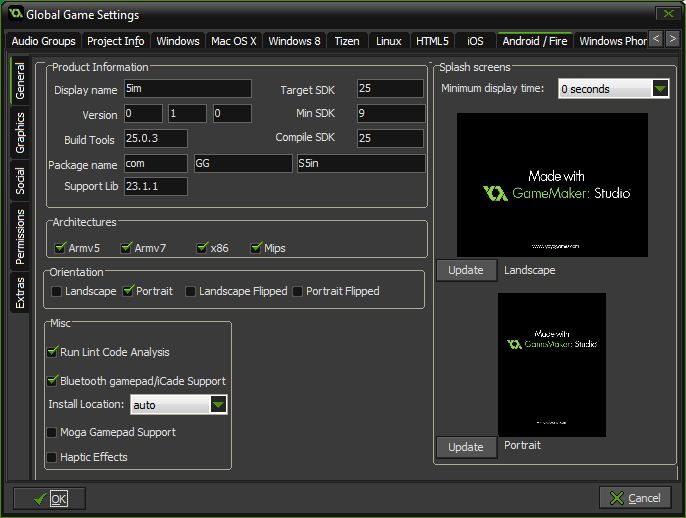Click the Build Tools field
Screen dimensions: 686x518
click(156, 138)
